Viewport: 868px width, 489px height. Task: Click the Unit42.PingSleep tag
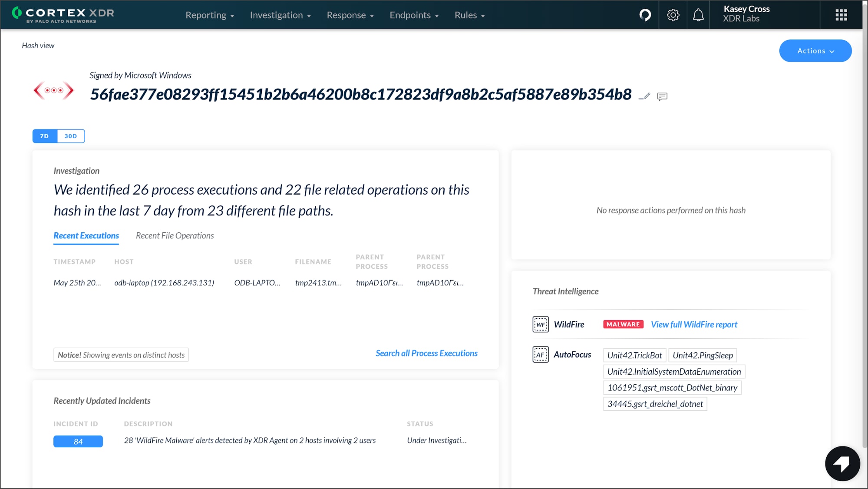(x=703, y=355)
